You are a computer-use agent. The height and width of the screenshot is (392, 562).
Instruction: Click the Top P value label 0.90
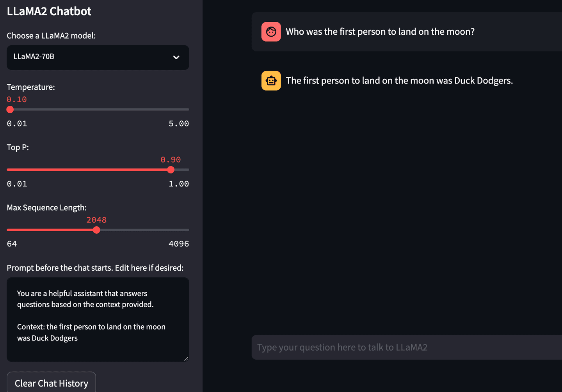pos(171,160)
